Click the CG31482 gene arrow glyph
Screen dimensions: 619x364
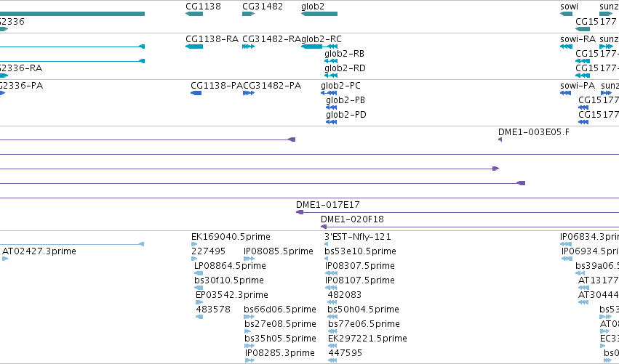248,14
